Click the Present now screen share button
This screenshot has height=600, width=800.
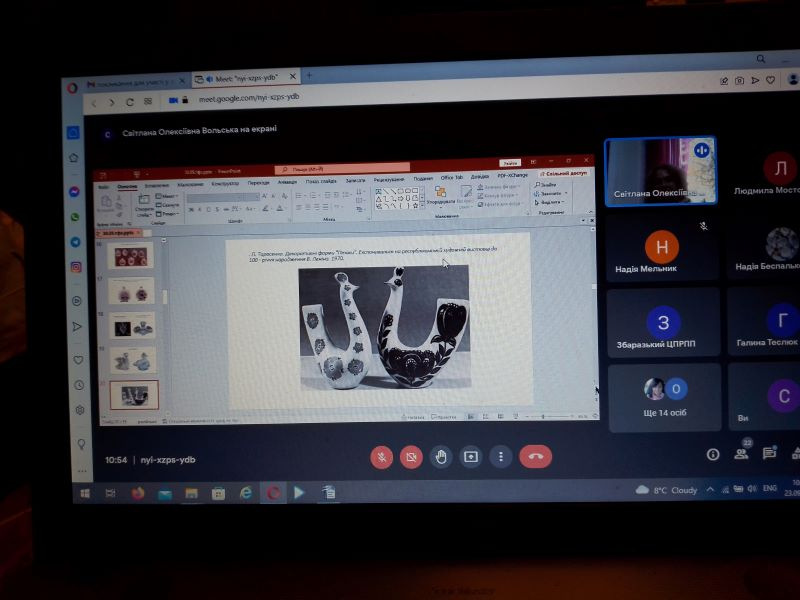click(470, 456)
